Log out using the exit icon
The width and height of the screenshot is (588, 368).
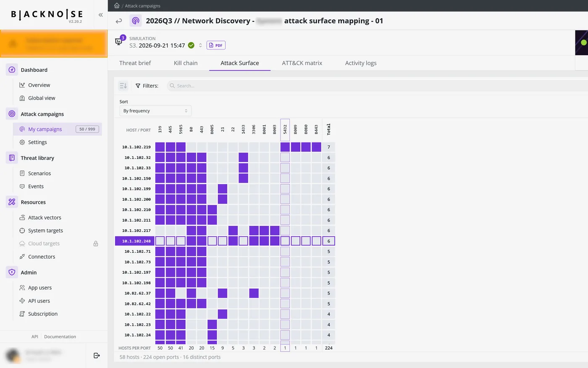click(97, 355)
